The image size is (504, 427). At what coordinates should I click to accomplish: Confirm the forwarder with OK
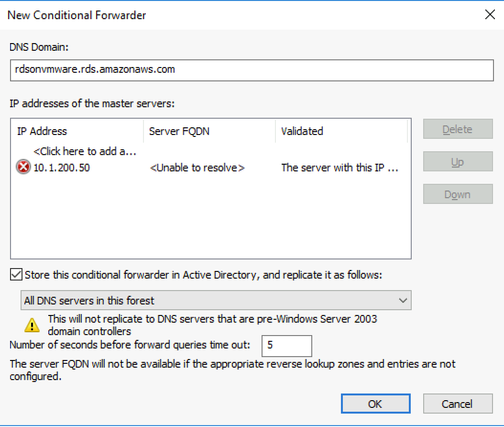[x=375, y=404]
